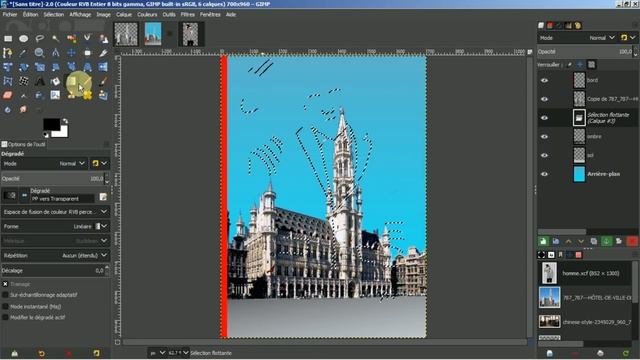Select the Free Select lasso tool

(40, 39)
